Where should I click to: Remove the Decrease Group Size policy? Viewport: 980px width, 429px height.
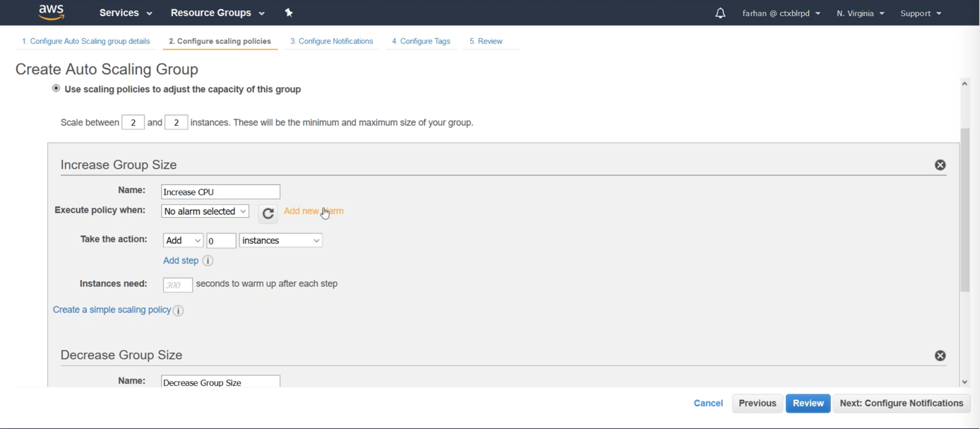pyautogui.click(x=940, y=355)
